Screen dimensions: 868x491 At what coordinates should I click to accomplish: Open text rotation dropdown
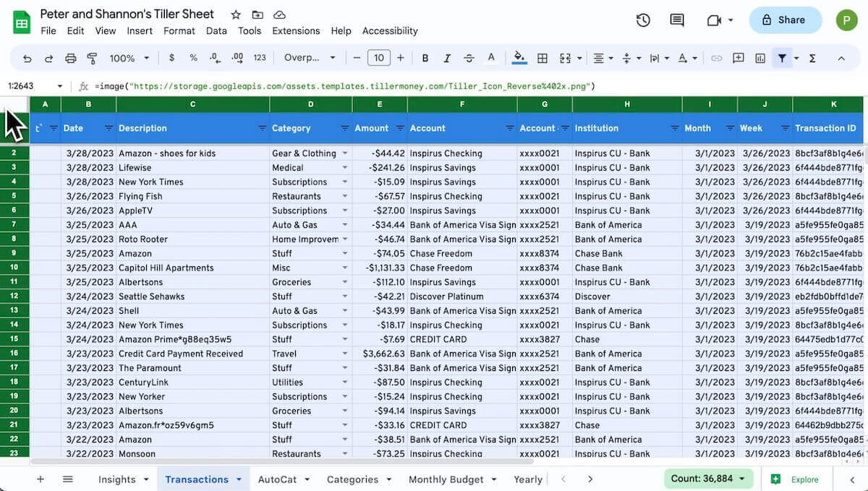point(688,58)
